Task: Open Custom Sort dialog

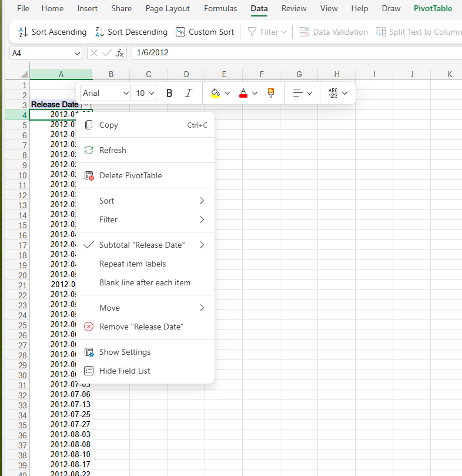Action: 205,32
